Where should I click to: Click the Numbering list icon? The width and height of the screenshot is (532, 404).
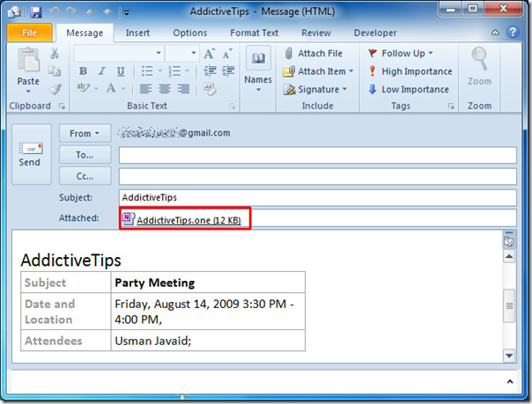click(x=174, y=70)
